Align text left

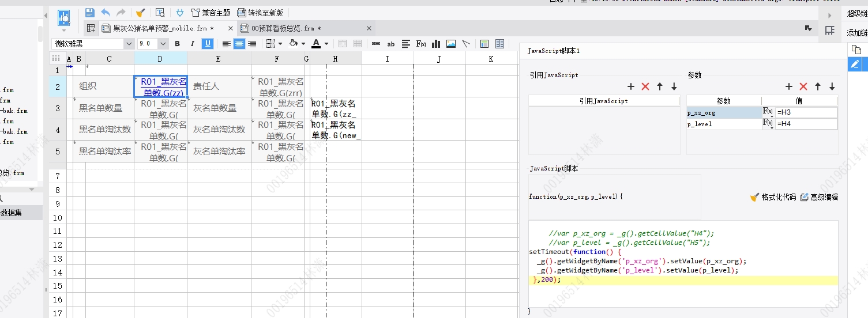pos(227,44)
